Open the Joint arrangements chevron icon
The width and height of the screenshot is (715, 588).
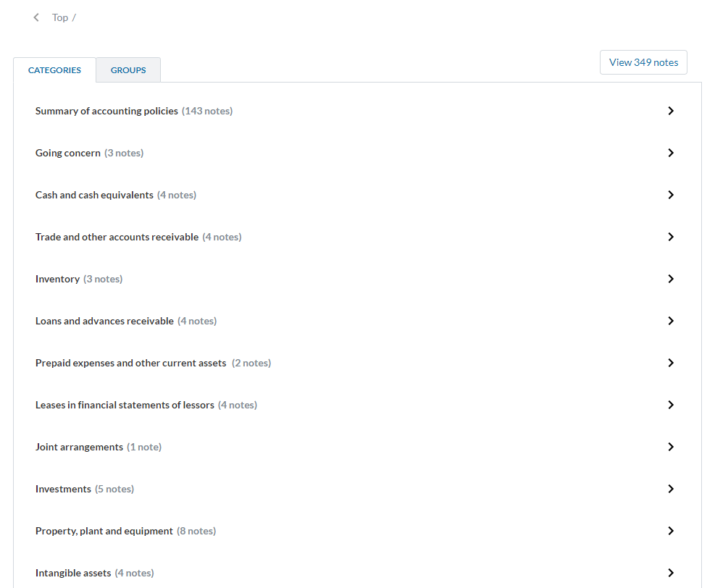click(x=670, y=447)
